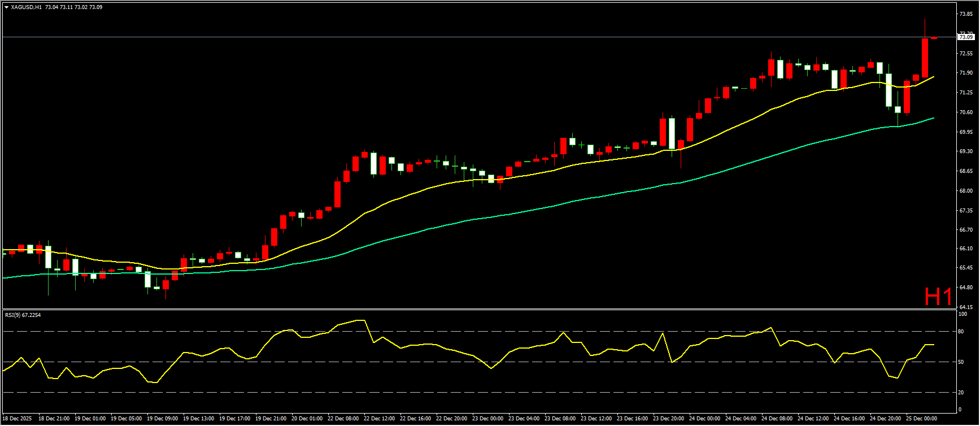980x426 pixels.
Task: Click the 68.00 label on the price axis
Action: (965, 191)
